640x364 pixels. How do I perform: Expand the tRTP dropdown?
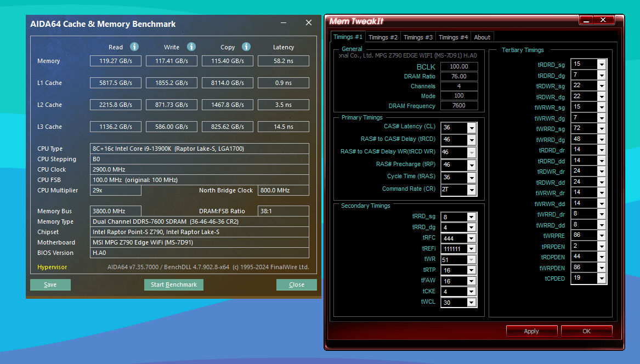point(472,271)
